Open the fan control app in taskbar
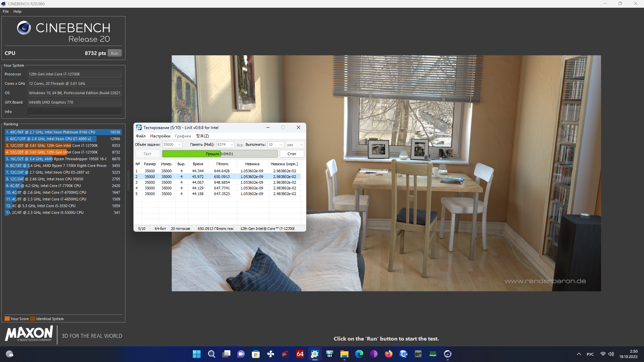The width and height of the screenshot is (644, 362). [270, 354]
